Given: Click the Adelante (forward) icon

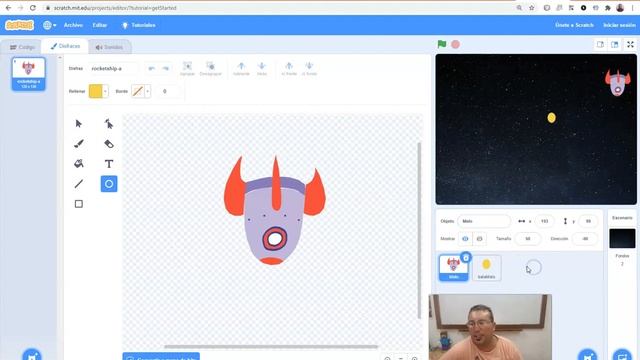Looking at the screenshot, I should 241,68.
